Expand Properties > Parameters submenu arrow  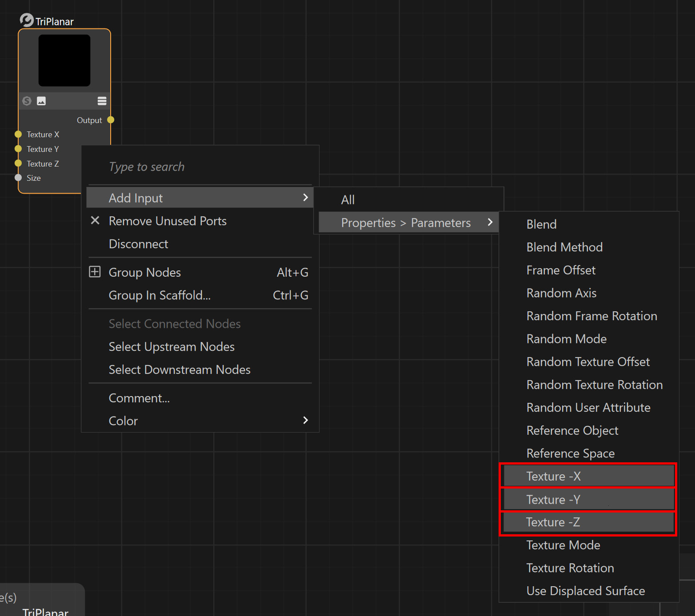pyautogui.click(x=490, y=222)
